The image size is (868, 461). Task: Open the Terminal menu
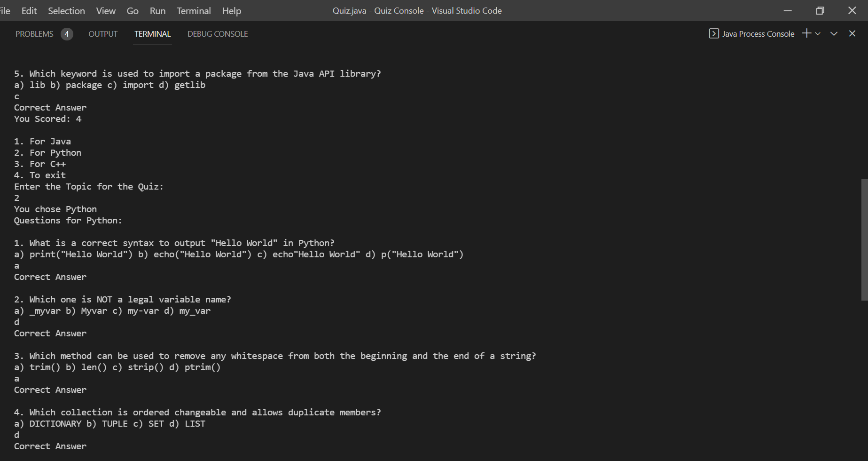(x=193, y=10)
